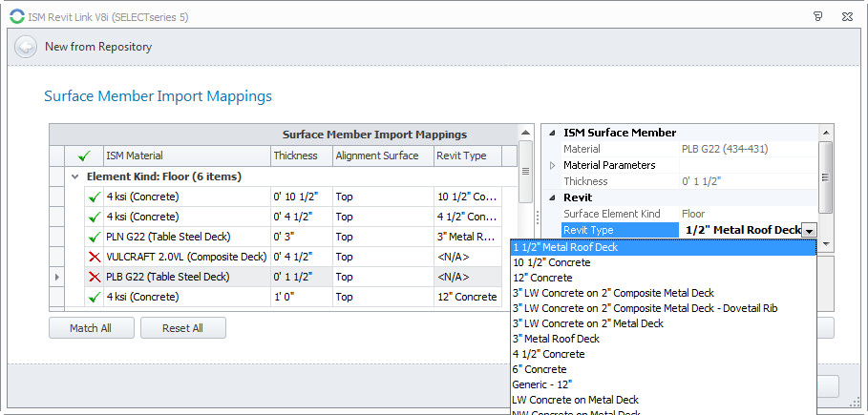Toggle red X for PLB G22 row
The width and height of the screenshot is (868, 415).
(95, 277)
